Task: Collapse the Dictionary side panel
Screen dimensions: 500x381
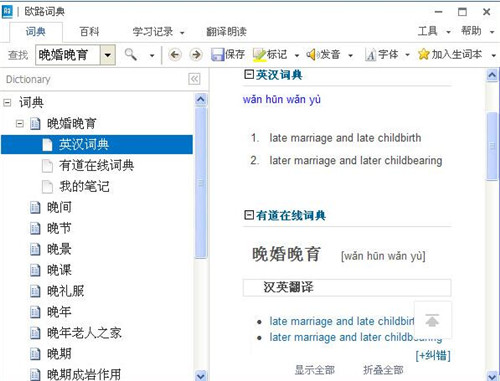Action: coord(194,79)
